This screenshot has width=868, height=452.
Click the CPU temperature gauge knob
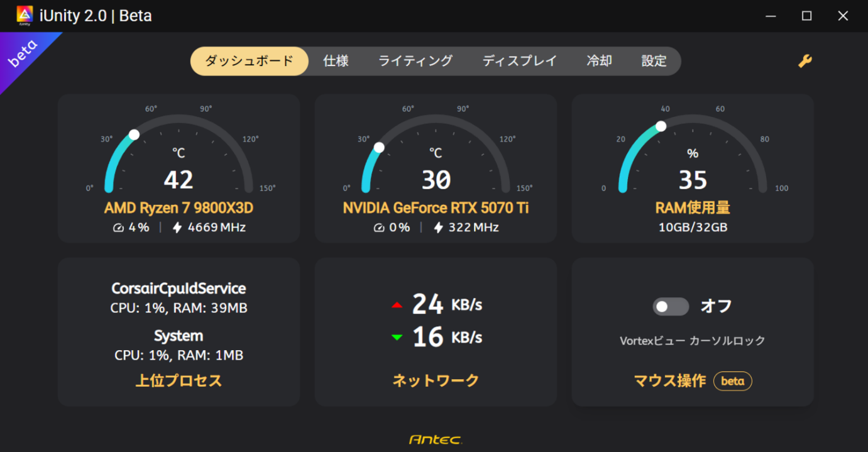[134, 135]
